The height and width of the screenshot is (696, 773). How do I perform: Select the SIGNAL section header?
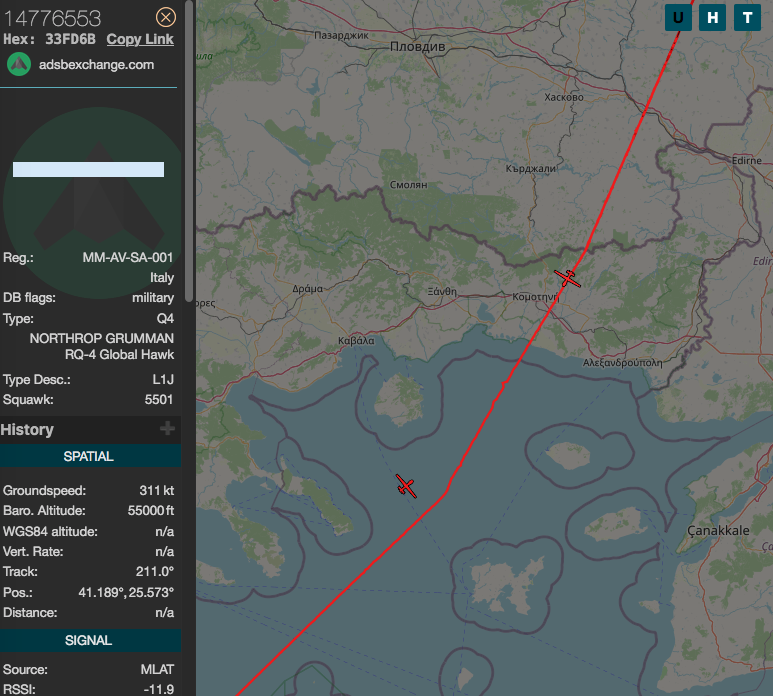pyautogui.click(x=90, y=640)
